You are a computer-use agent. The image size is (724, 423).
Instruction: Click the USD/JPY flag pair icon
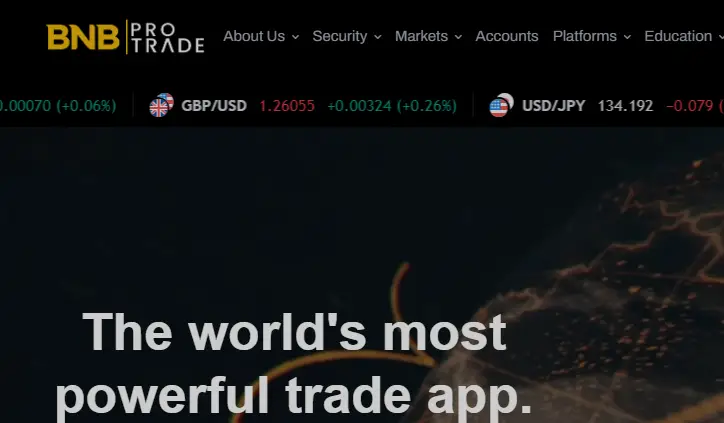pyautogui.click(x=501, y=105)
